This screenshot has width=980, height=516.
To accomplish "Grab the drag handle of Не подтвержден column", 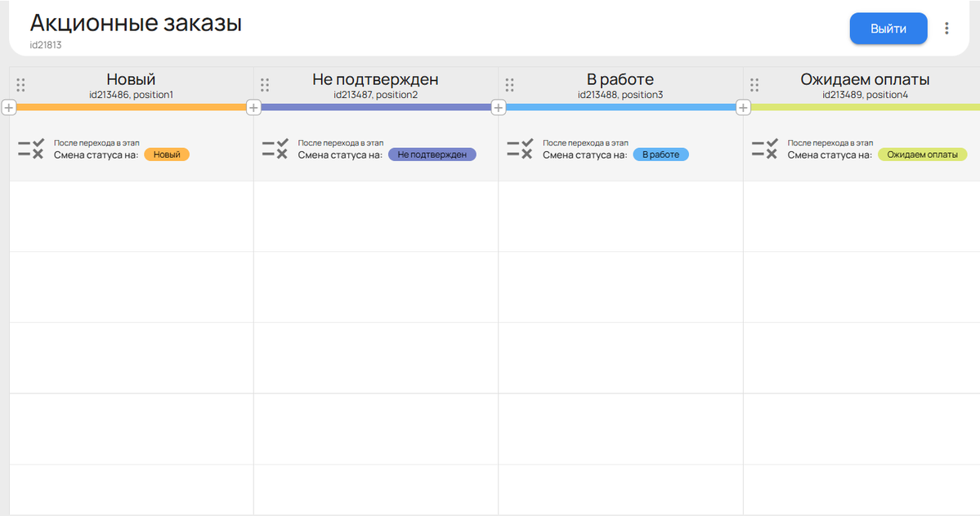I will [x=265, y=85].
